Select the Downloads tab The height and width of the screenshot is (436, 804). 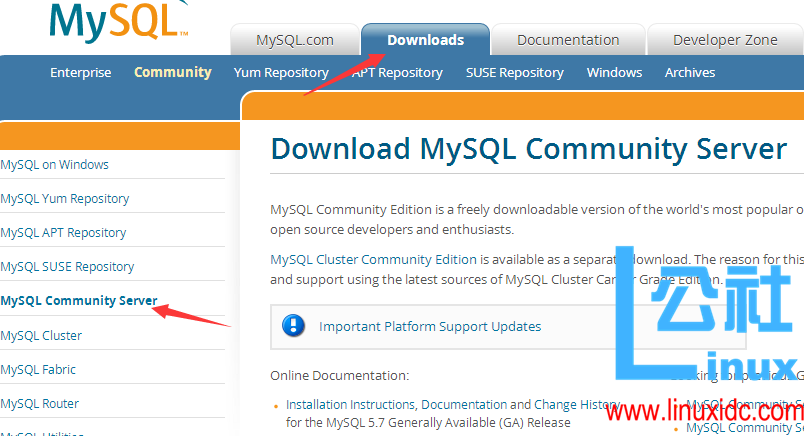426,39
